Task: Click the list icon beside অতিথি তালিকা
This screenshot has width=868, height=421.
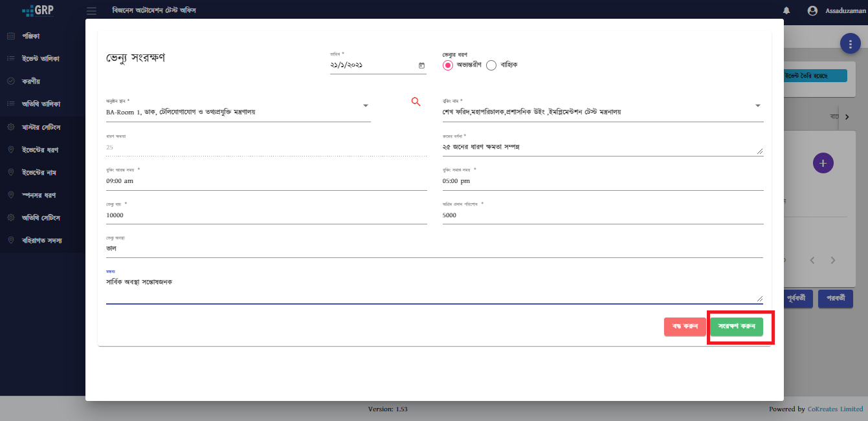Action: click(11, 104)
